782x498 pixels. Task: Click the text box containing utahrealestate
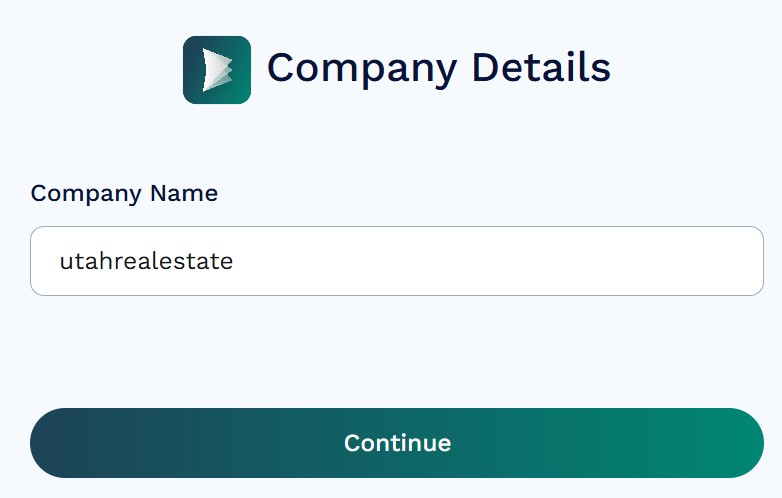[x=397, y=261]
